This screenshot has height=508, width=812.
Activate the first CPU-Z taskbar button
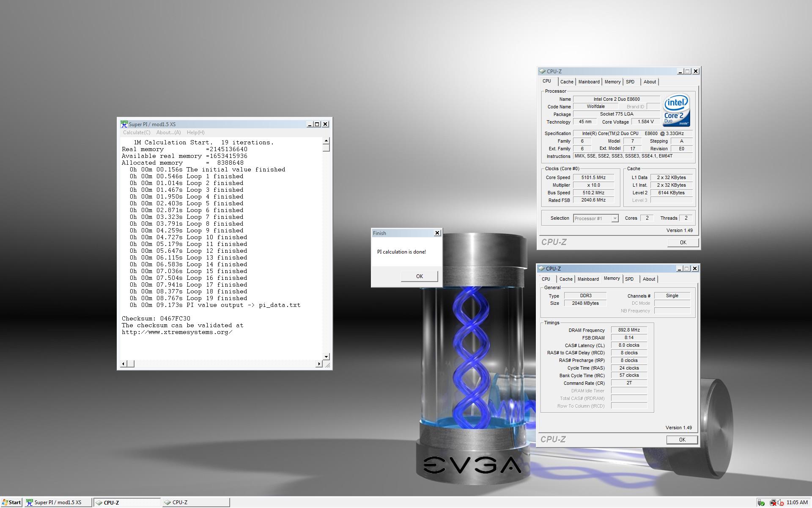point(127,502)
